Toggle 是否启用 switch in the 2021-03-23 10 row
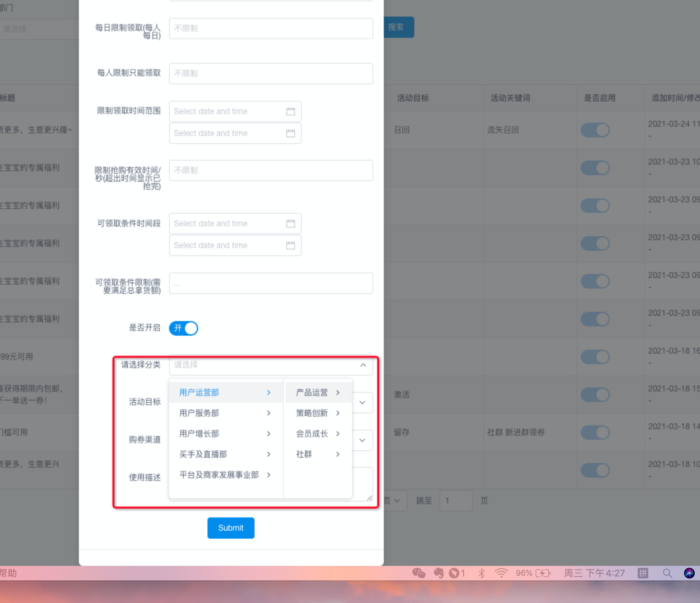700x603 pixels. (x=595, y=167)
